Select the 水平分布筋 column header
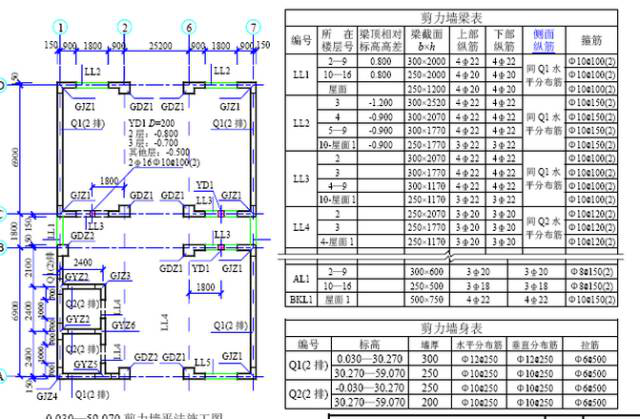Image resolution: width=640 pixels, height=419 pixels. pos(479,345)
